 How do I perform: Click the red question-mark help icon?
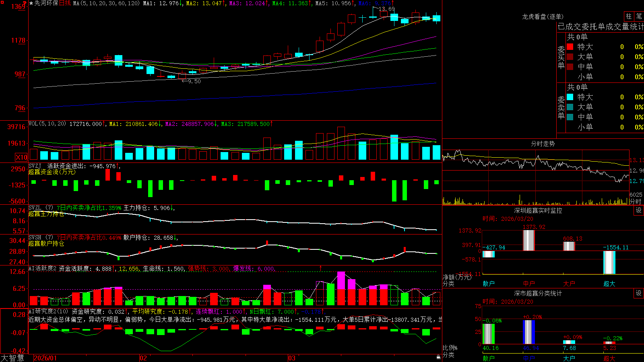tap(25, 3)
